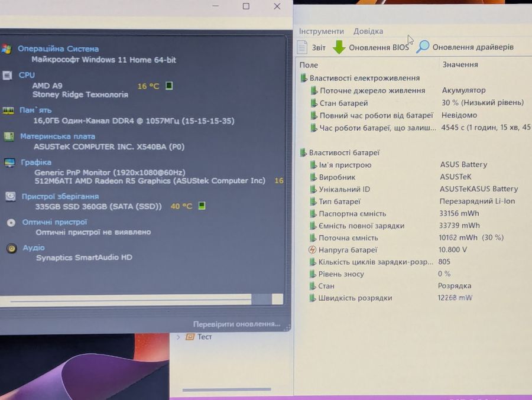Screen dimensions: 532x400
Task: Click value Акумулятор
Action: point(463,90)
